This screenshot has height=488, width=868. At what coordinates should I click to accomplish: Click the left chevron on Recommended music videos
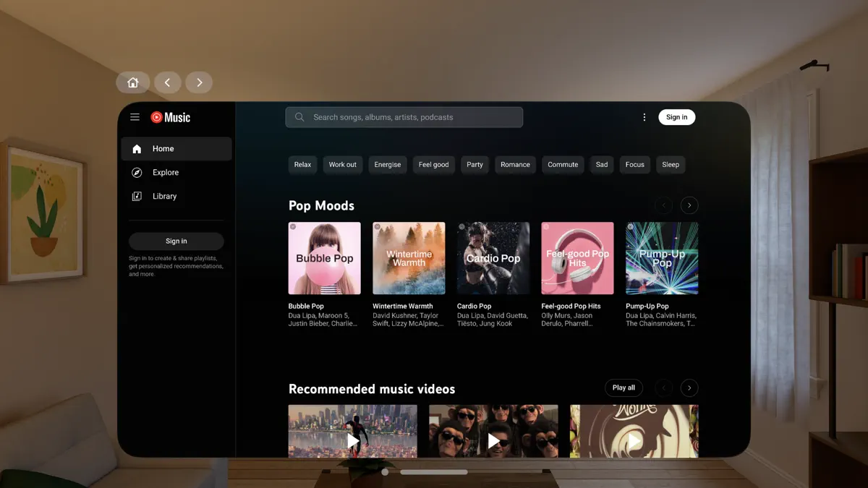[663, 388]
